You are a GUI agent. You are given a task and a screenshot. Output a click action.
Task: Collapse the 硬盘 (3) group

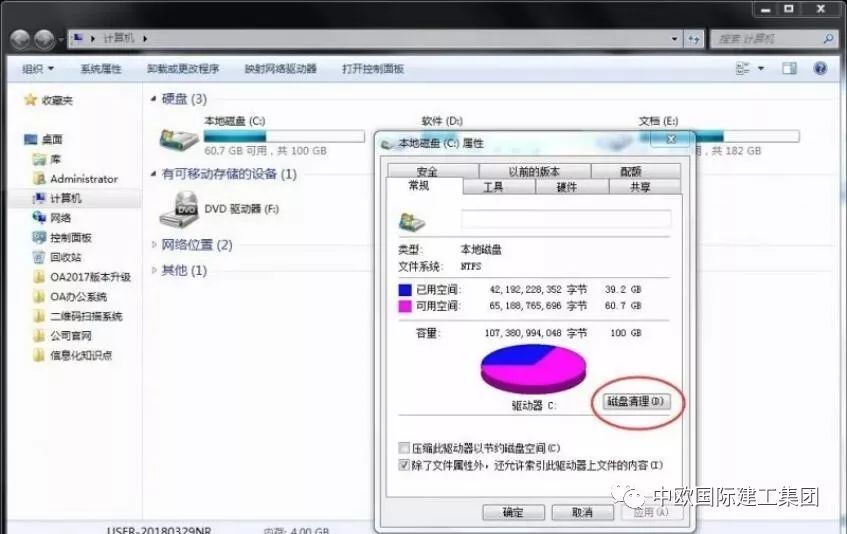[x=153, y=99]
